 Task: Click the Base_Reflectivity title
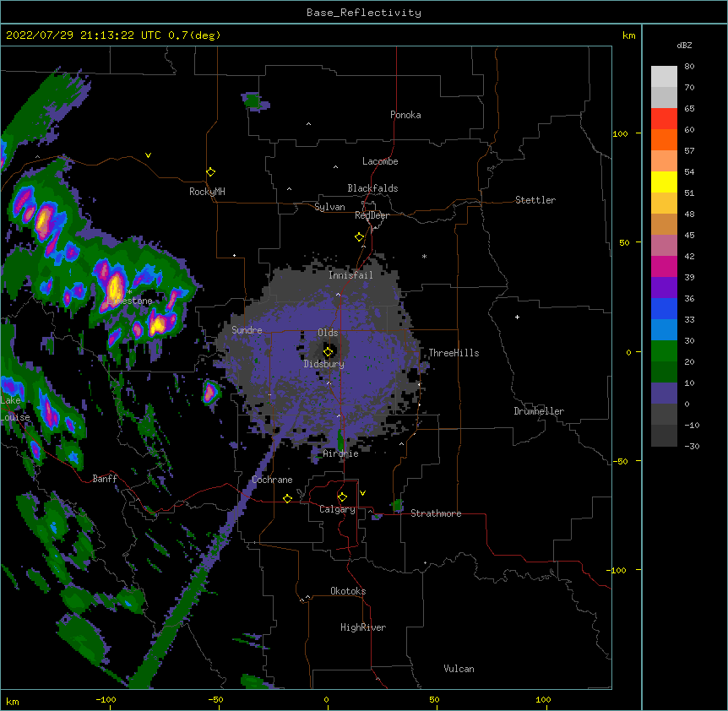pos(364,13)
